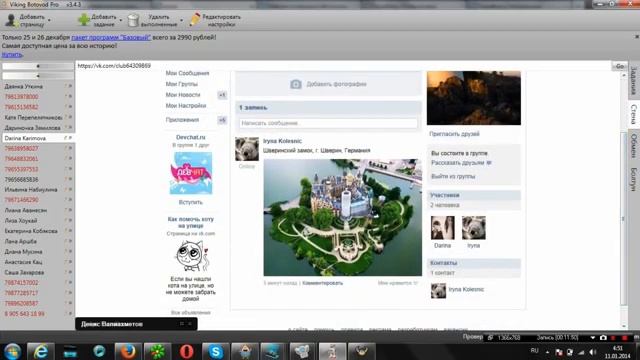Open Как помочь коту на улице ad
The width and height of the screenshot is (640, 360).
pyautogui.click(x=191, y=222)
